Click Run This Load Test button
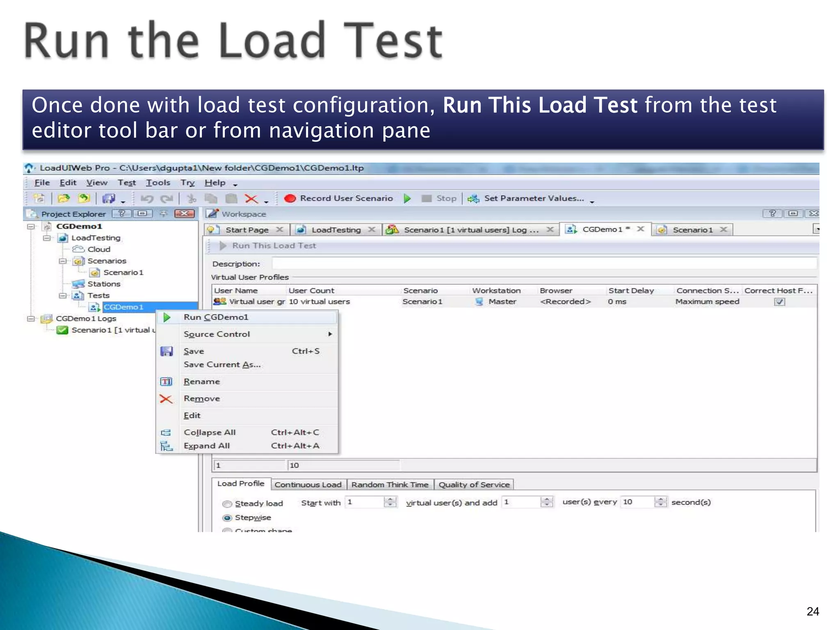Image resolution: width=840 pixels, height=630 pixels. click(x=268, y=246)
